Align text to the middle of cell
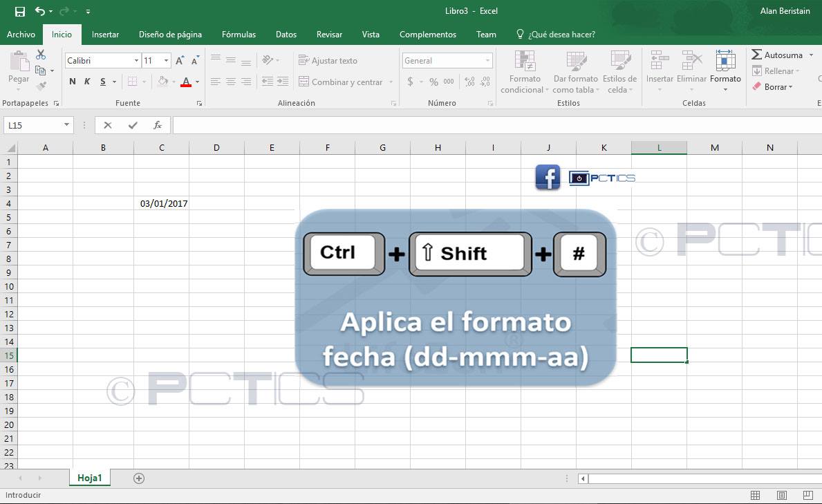Screen dimensions: 822x504 [231, 59]
